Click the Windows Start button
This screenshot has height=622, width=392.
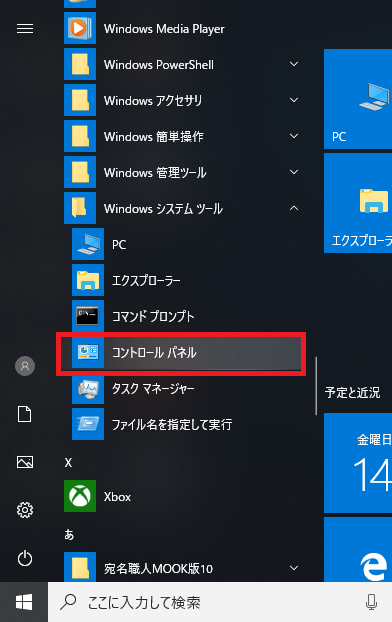(24, 602)
